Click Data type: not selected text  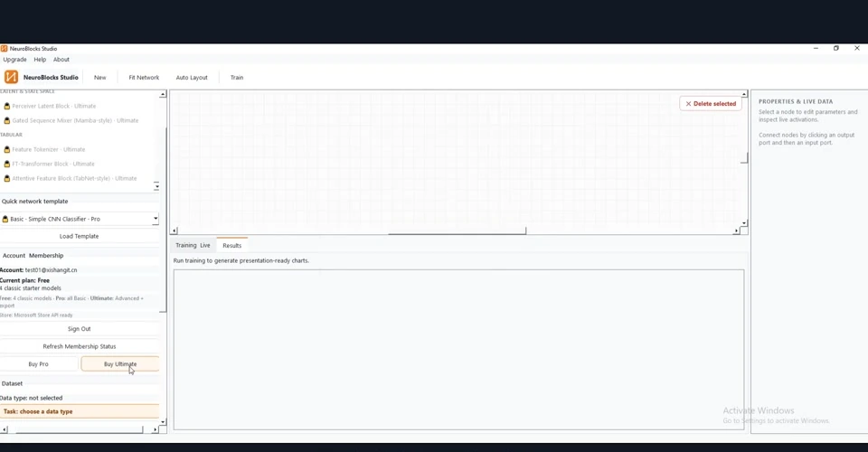tap(32, 398)
